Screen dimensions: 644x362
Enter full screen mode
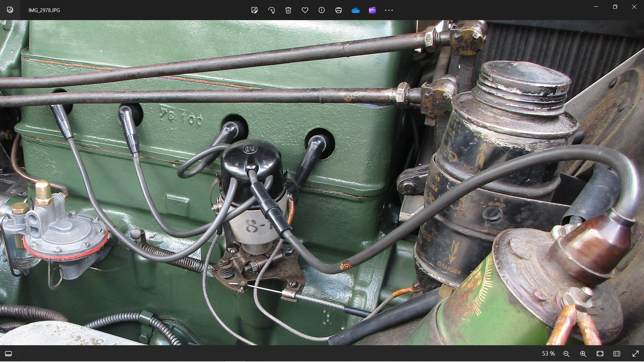tap(635, 354)
